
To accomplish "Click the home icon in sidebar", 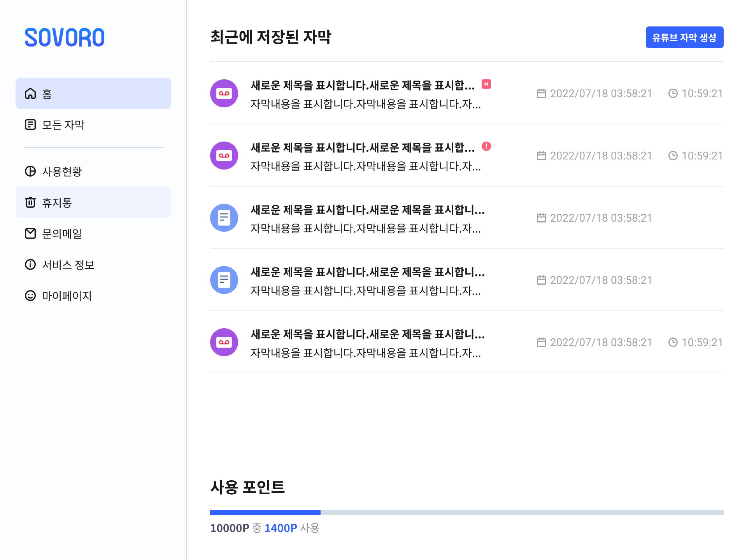I will pyautogui.click(x=30, y=94).
